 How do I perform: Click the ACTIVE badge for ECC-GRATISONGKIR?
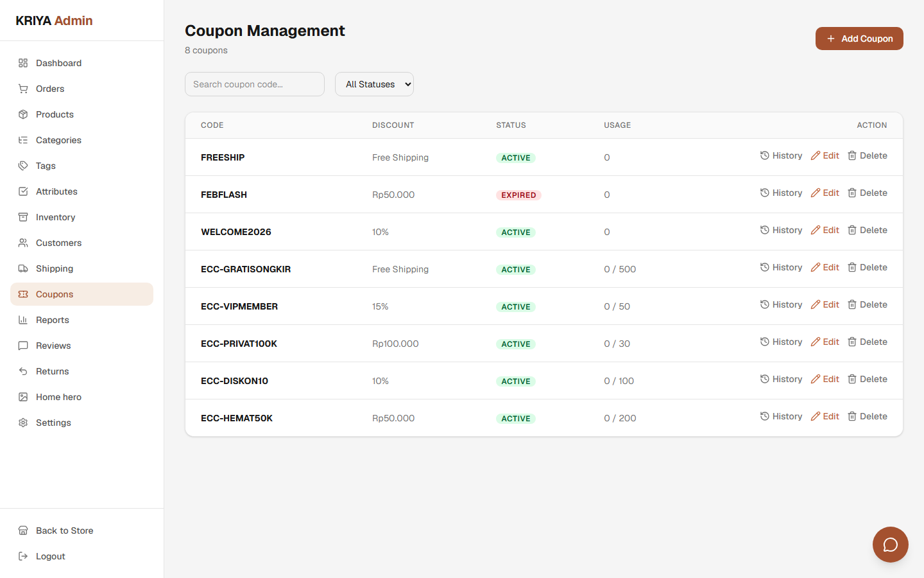point(516,270)
